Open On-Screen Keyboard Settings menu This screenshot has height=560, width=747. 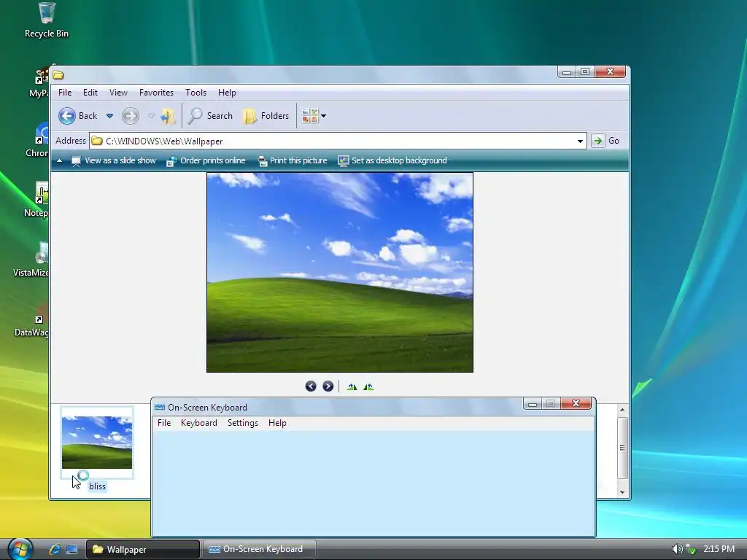point(242,423)
